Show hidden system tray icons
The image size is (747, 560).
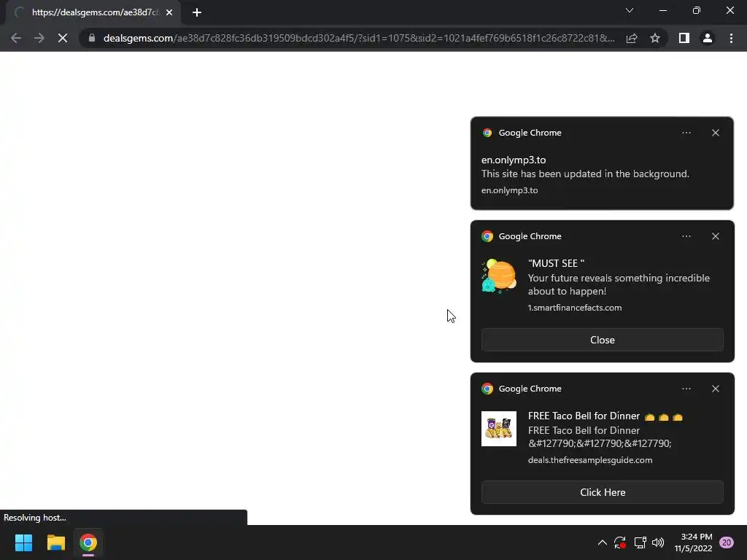602,542
